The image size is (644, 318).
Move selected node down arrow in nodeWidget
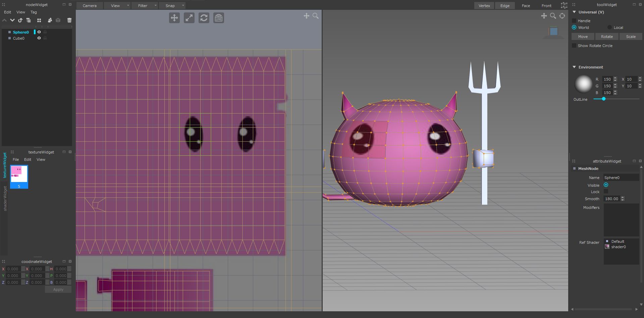12,20
